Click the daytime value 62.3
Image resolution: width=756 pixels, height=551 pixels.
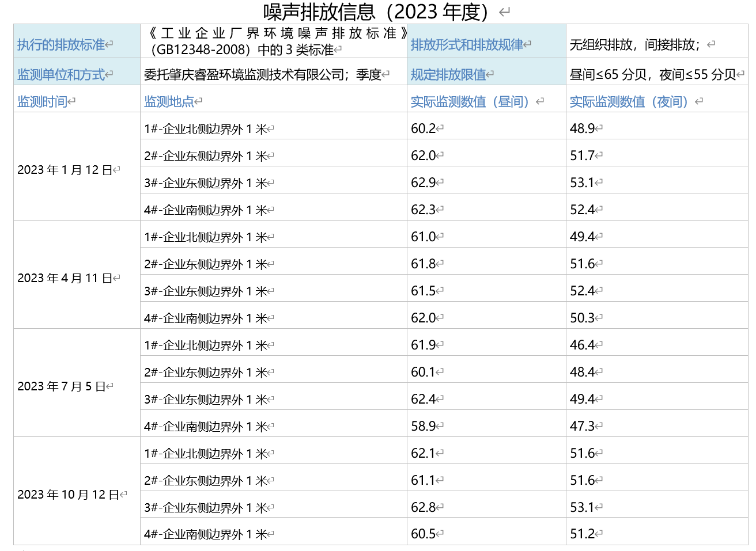tap(423, 210)
